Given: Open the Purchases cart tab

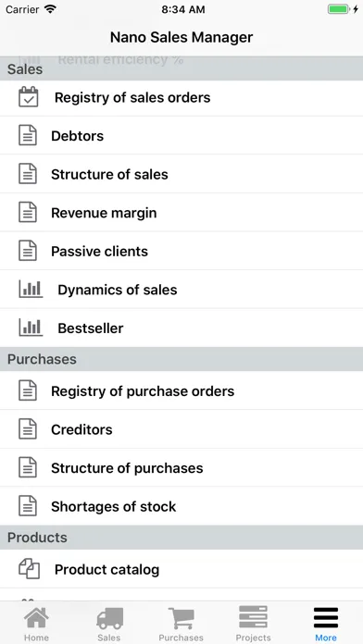Looking at the screenshot, I should click(x=181, y=624).
